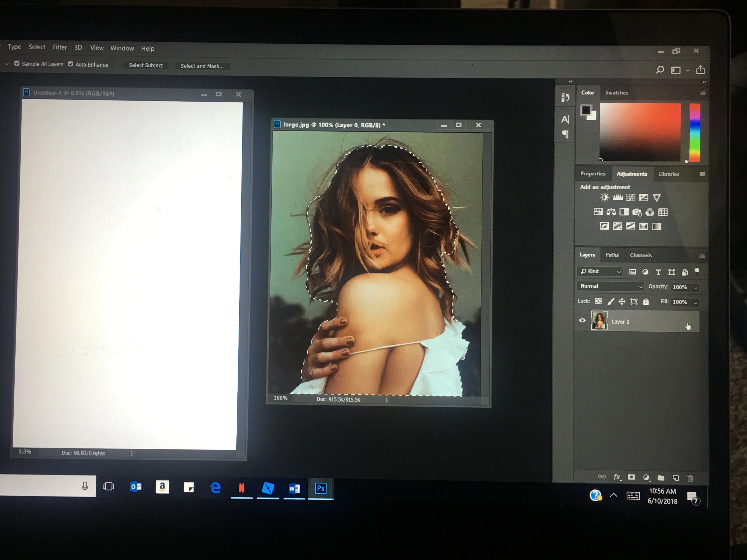The image size is (747, 560).
Task: Click the Delete layer trash icon
Action: (690, 478)
